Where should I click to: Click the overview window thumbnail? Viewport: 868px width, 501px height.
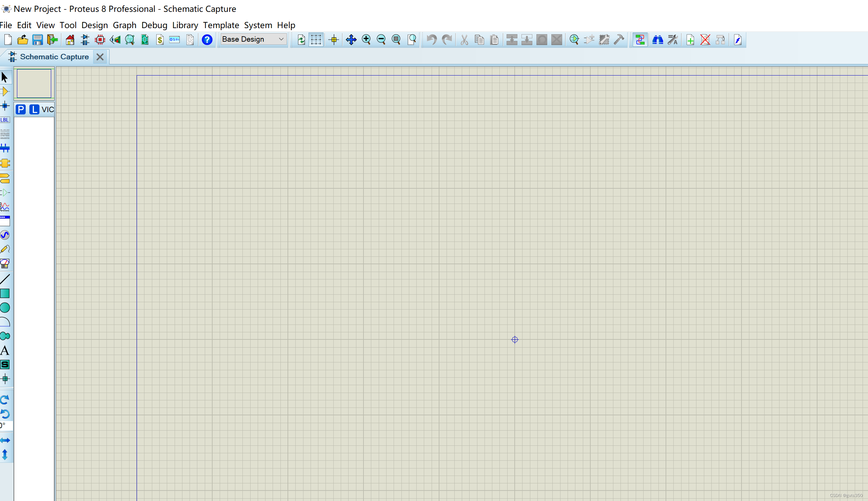(34, 84)
